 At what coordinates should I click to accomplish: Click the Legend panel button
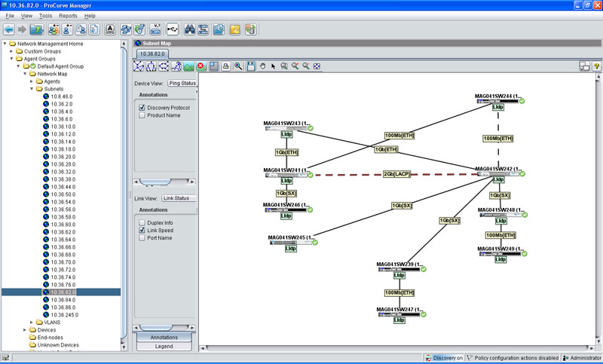[164, 347]
